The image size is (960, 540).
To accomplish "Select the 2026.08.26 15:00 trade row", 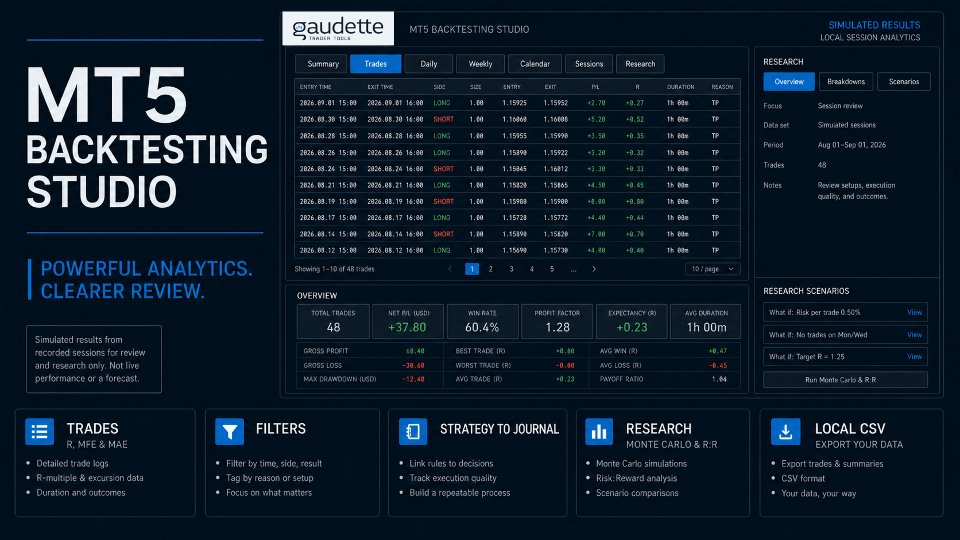I will click(517, 152).
